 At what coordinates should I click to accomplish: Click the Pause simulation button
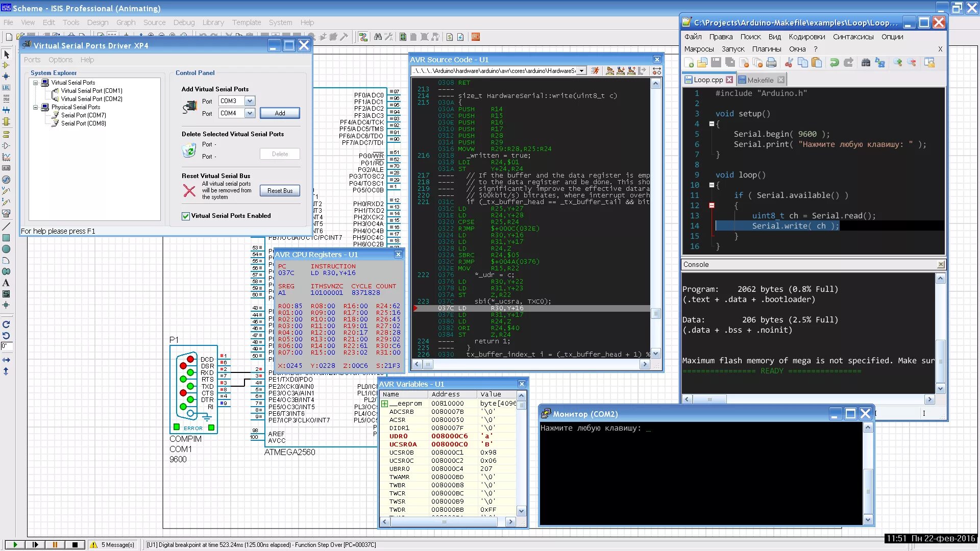(55, 545)
